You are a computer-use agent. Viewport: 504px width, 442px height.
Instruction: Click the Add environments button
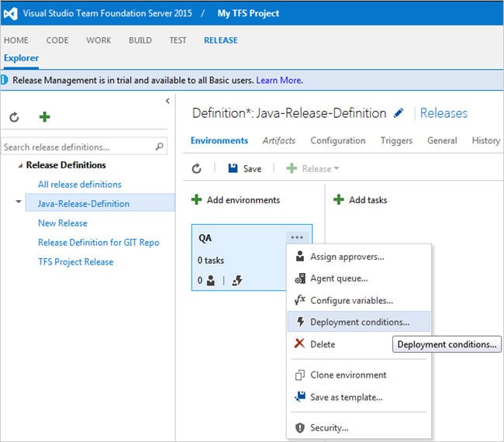pyautogui.click(x=235, y=199)
